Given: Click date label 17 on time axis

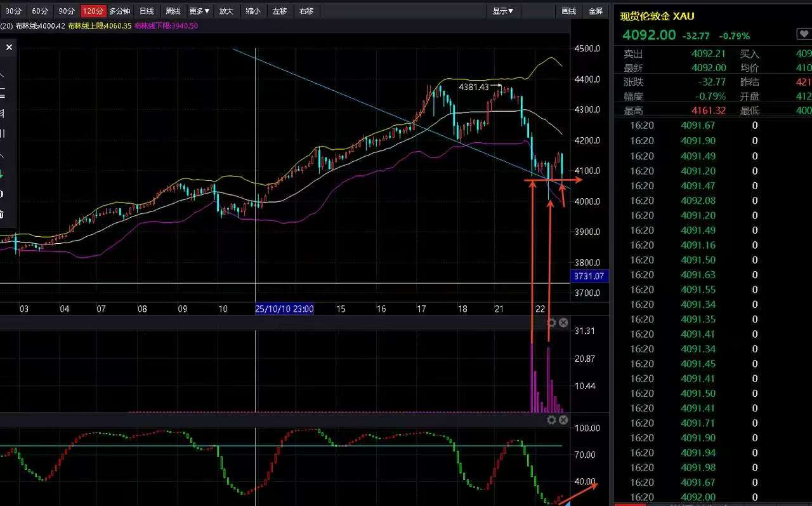Looking at the screenshot, I should click(x=421, y=309).
